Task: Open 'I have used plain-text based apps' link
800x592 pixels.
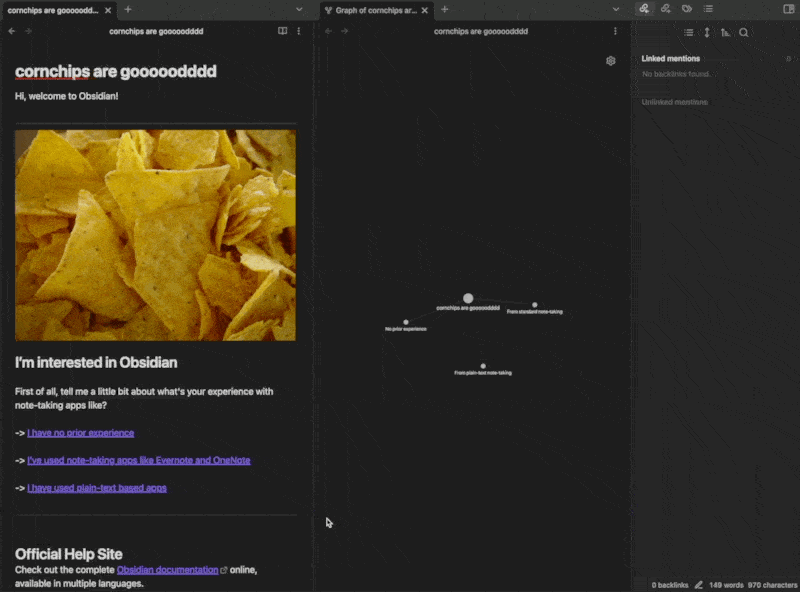Action: [x=97, y=488]
